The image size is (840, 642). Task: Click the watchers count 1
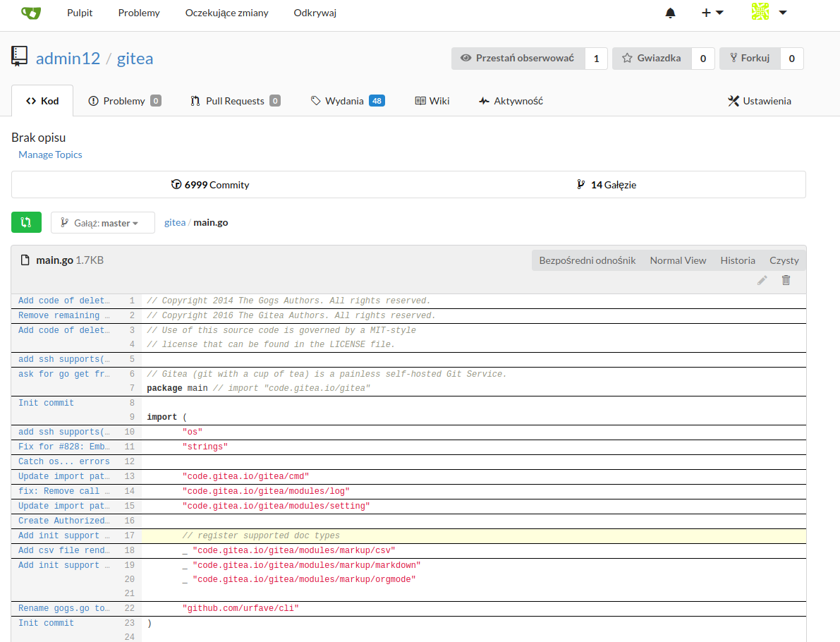click(596, 59)
